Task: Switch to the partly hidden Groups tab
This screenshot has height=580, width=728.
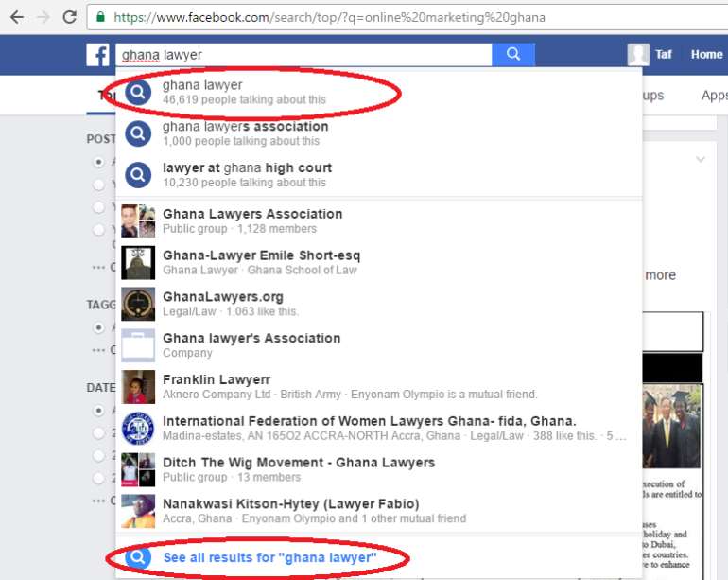Action: click(653, 96)
